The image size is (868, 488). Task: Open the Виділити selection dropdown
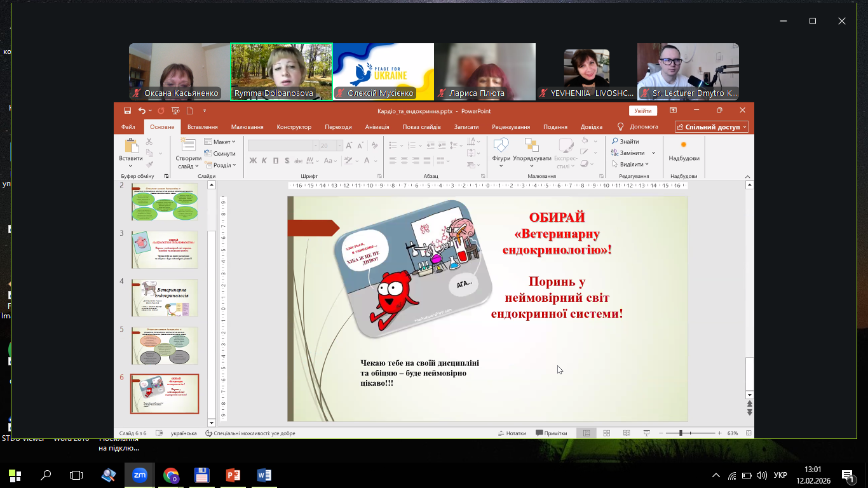coord(632,165)
